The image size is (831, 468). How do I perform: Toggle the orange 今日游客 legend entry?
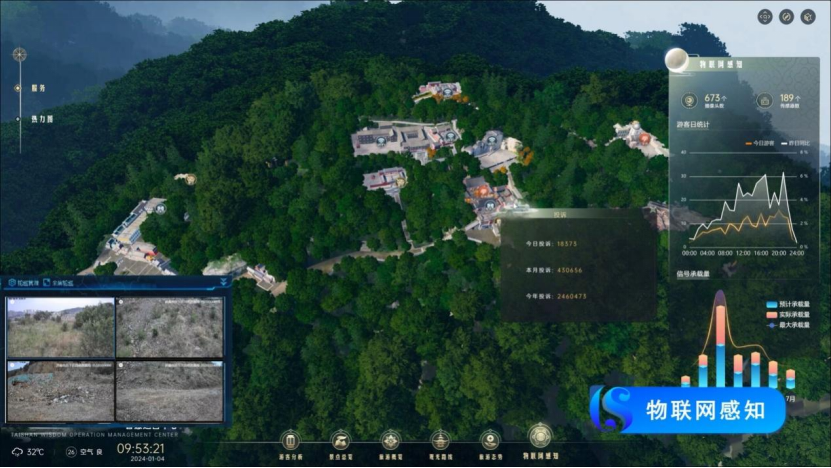pos(759,143)
